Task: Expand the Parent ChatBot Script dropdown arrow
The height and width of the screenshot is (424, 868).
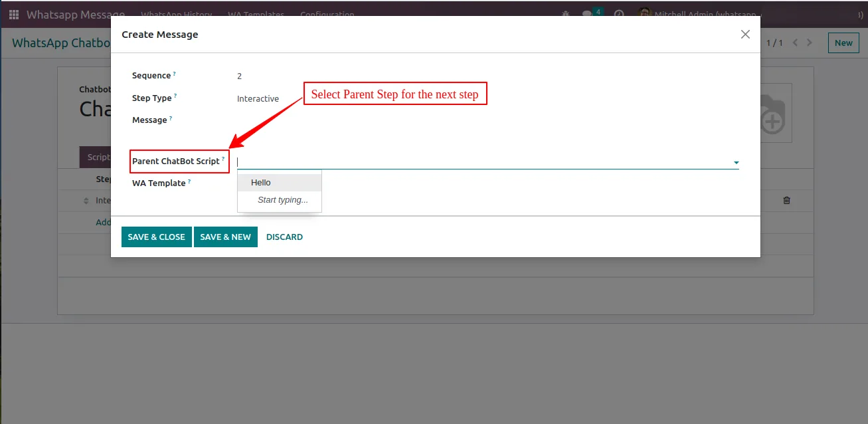Action: pyautogui.click(x=736, y=163)
